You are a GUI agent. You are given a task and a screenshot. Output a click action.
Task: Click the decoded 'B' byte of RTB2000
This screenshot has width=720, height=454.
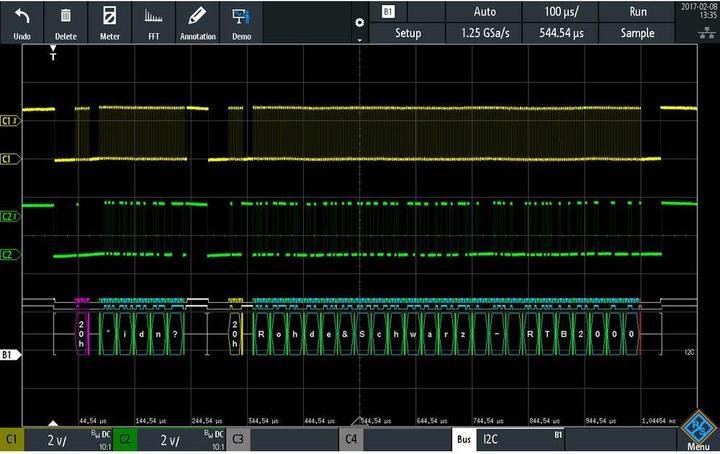(x=563, y=334)
